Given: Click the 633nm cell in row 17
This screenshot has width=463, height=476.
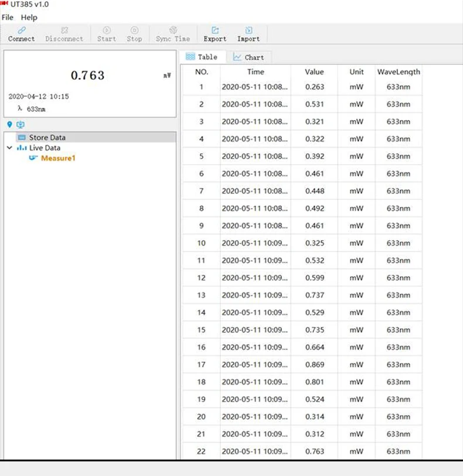Looking at the screenshot, I should click(x=399, y=364).
